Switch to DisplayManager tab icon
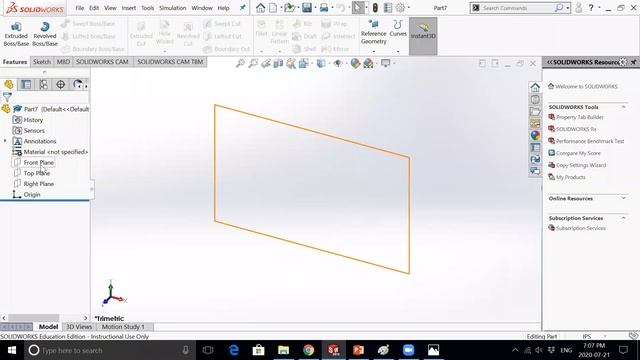640x360 pixels. 78,84
